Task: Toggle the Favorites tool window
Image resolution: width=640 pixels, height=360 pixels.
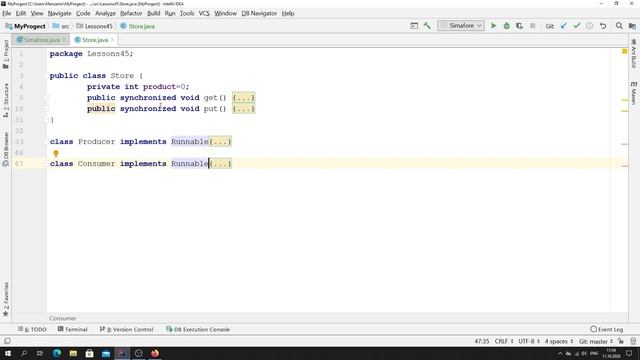Action: [x=6, y=299]
